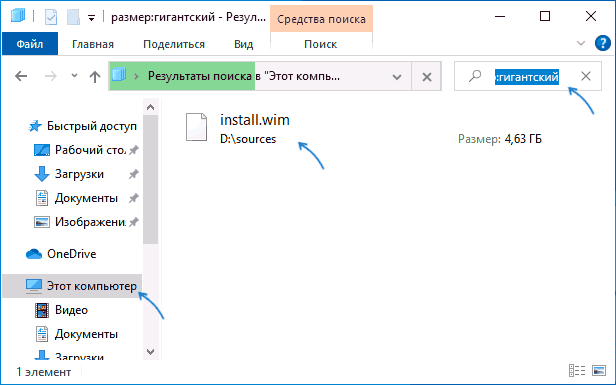This screenshot has height=385, width=616.
Task: Open the Поделиться ribbon tab
Action: [174, 44]
